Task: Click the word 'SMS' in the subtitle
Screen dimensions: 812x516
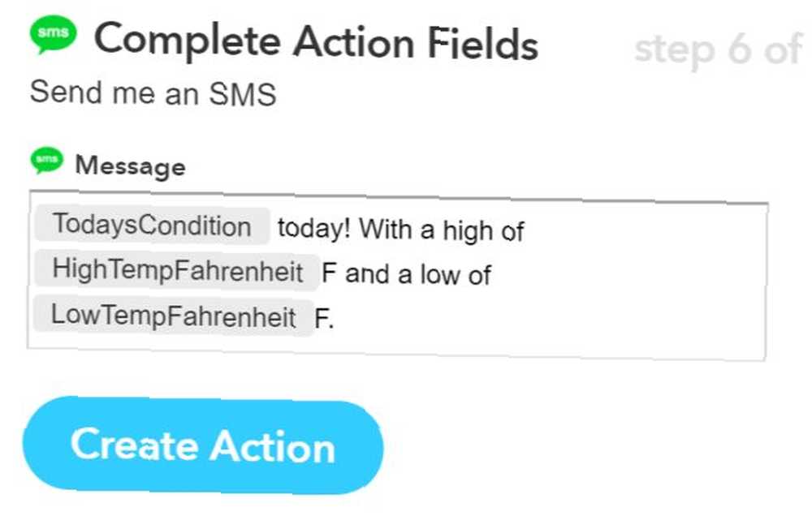Action: pos(243,95)
